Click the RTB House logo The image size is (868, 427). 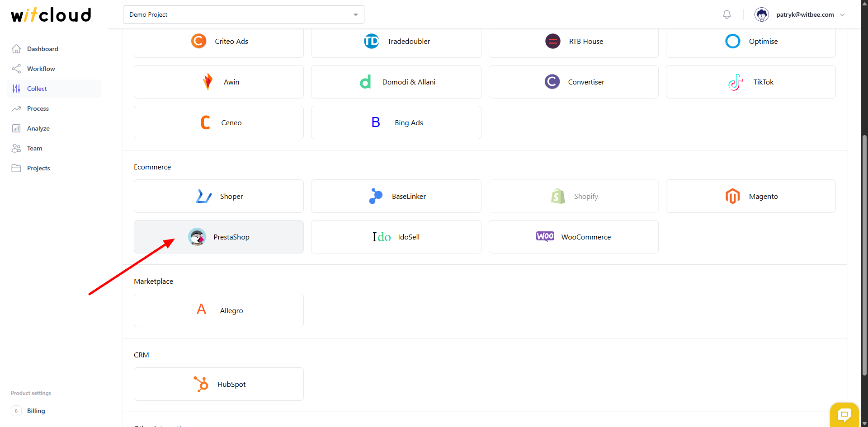click(553, 41)
